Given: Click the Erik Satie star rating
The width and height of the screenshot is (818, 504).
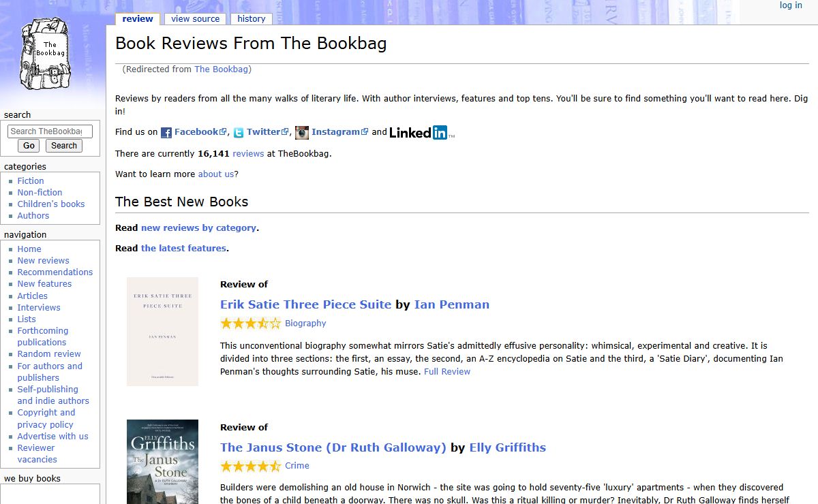Looking at the screenshot, I should tap(250, 324).
